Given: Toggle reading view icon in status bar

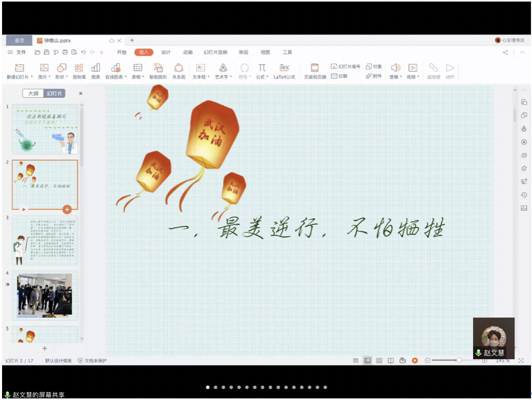Looking at the screenshot, I should point(391,361).
